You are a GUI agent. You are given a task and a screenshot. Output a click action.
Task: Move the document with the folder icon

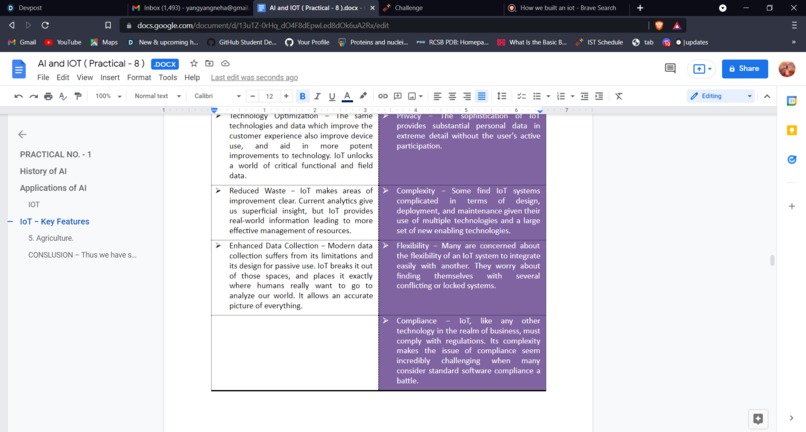pos(209,63)
